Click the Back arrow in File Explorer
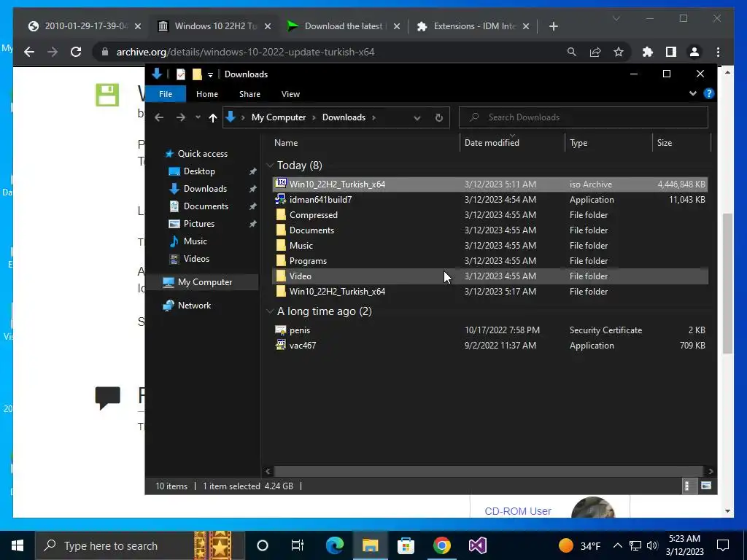Viewport: 747px width, 560px height. (159, 117)
